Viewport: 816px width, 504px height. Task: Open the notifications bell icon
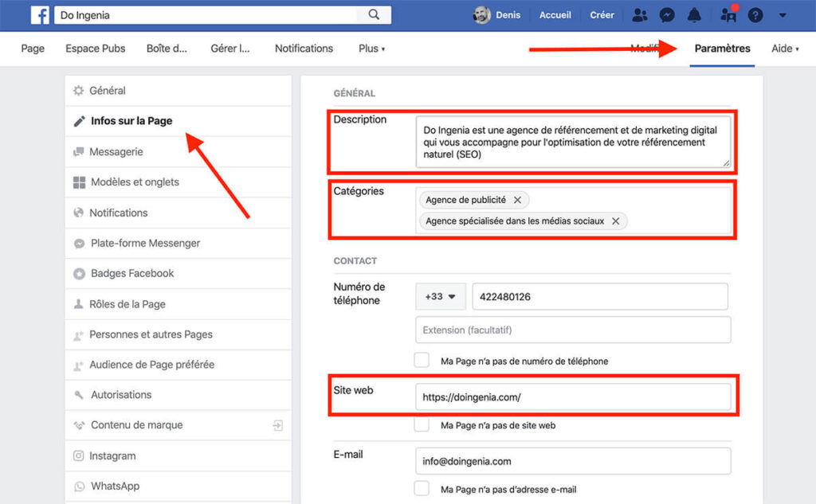tap(694, 14)
